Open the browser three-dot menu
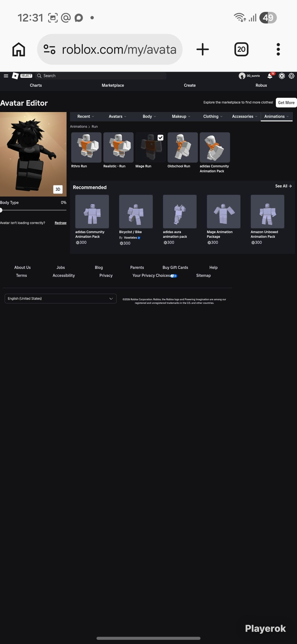 [278, 49]
